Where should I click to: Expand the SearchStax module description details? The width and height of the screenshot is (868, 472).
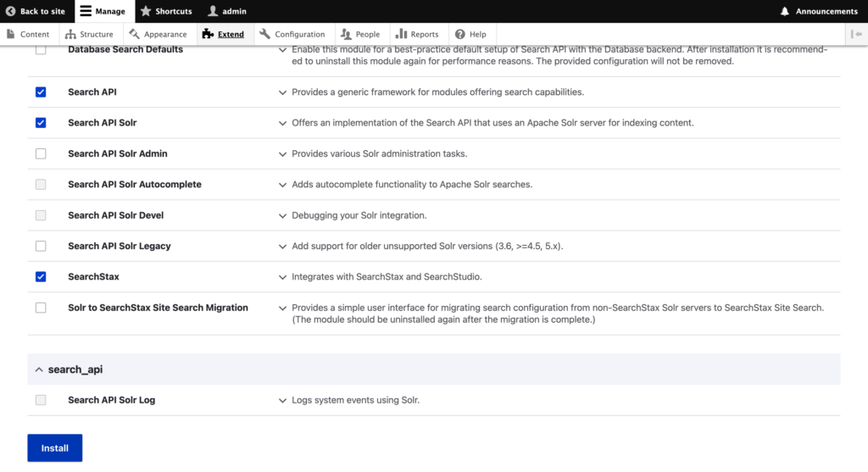pos(283,277)
